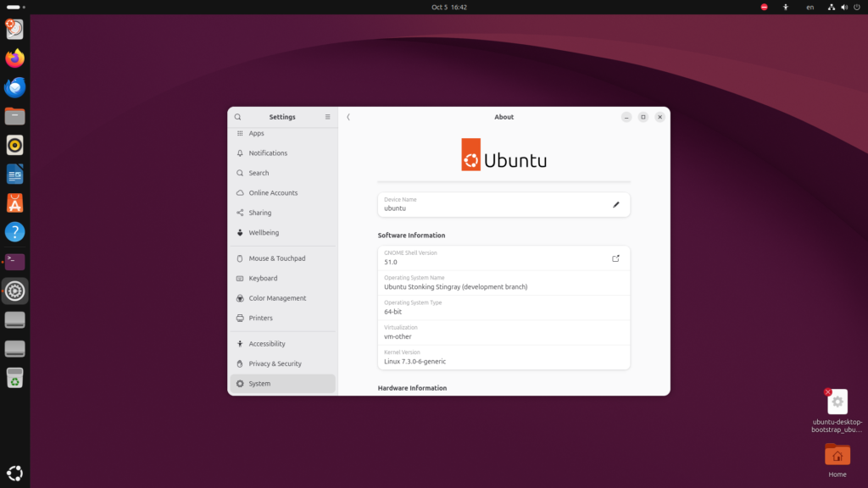Click the 'Ubuntu Stonking Stingray (development branch)' text
The image size is (868, 488).
point(455,287)
